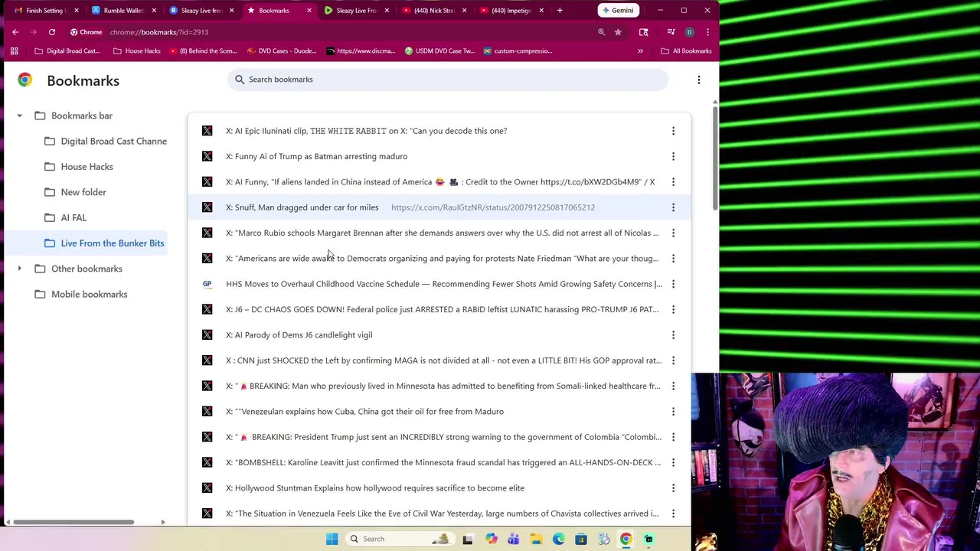
Task: Open Chrome media controls icon
Action: pyautogui.click(x=671, y=32)
